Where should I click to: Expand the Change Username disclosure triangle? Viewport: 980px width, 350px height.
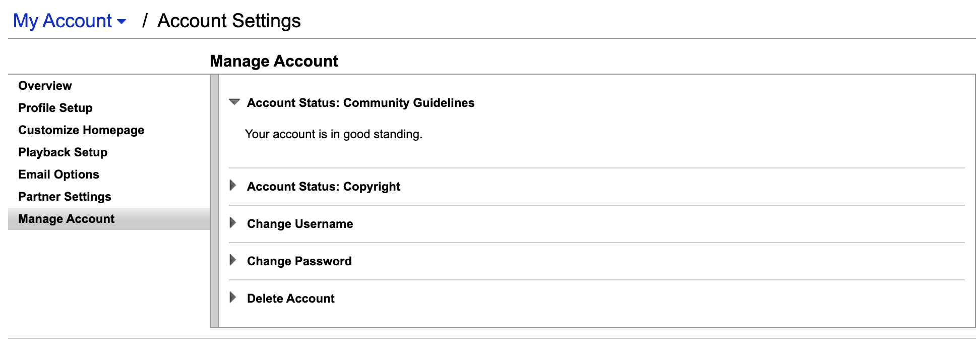pos(233,223)
